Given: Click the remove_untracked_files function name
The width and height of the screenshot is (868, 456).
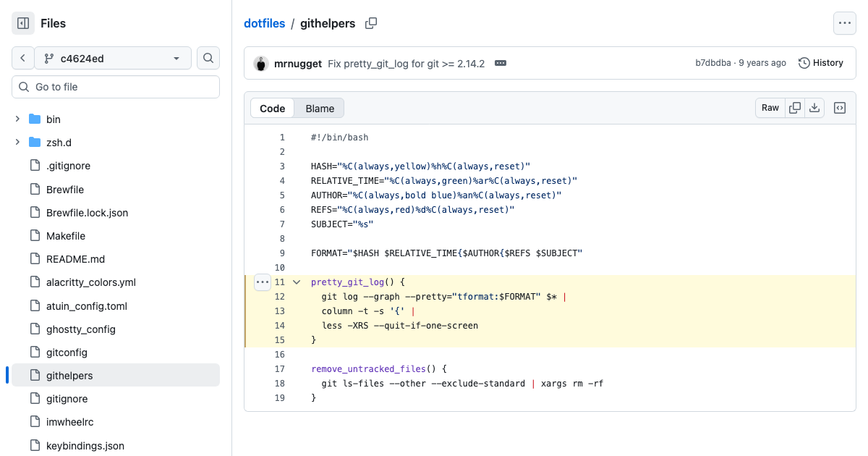Looking at the screenshot, I should [x=369, y=368].
